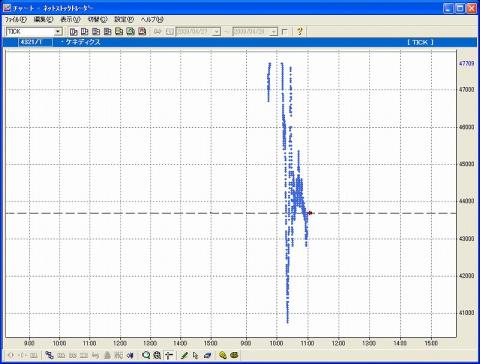
Task: Select the second magnifier zoom tool
Action: pyautogui.click(x=157, y=355)
